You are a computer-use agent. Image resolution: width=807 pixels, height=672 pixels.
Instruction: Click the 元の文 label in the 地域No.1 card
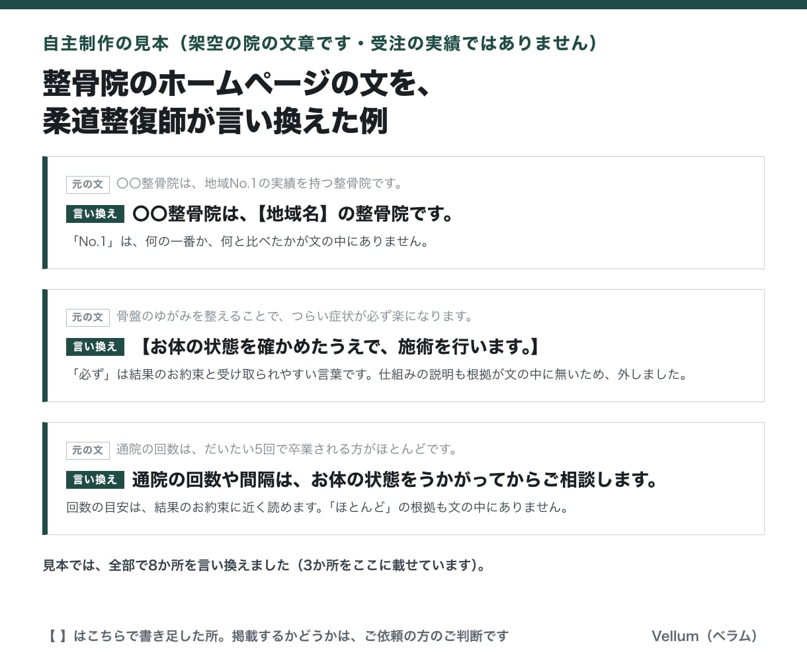pyautogui.click(x=88, y=184)
